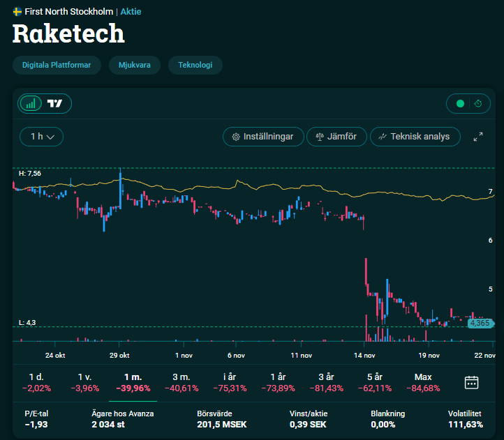Select the 1 år period tab
504x440 pixels.
point(278,383)
